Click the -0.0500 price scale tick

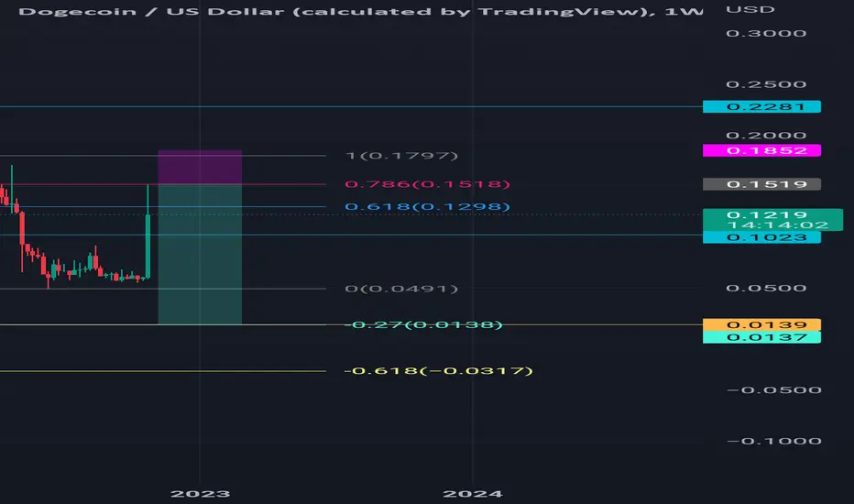click(x=774, y=390)
